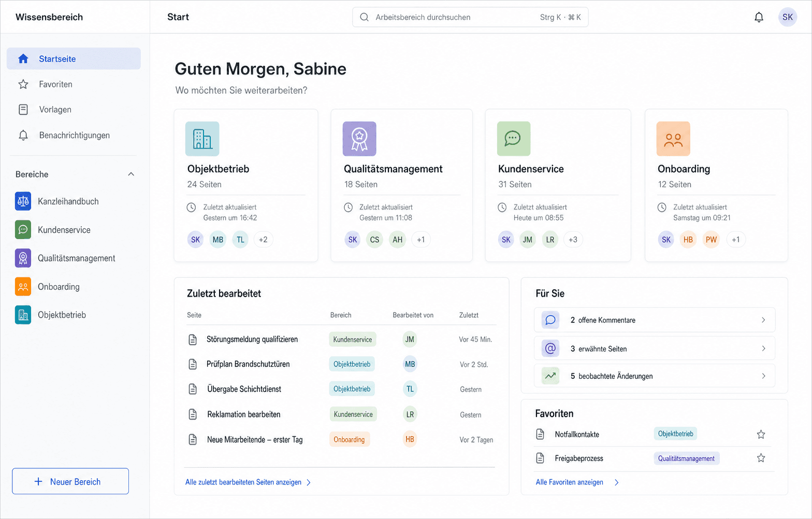Toggle favorite star for Freigabeprozess
The height and width of the screenshot is (519, 812).
pos(761,458)
